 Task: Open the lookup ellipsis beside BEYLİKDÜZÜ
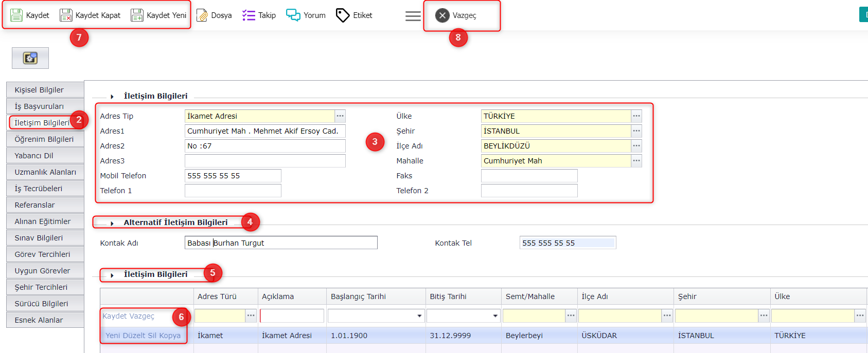pyautogui.click(x=636, y=146)
